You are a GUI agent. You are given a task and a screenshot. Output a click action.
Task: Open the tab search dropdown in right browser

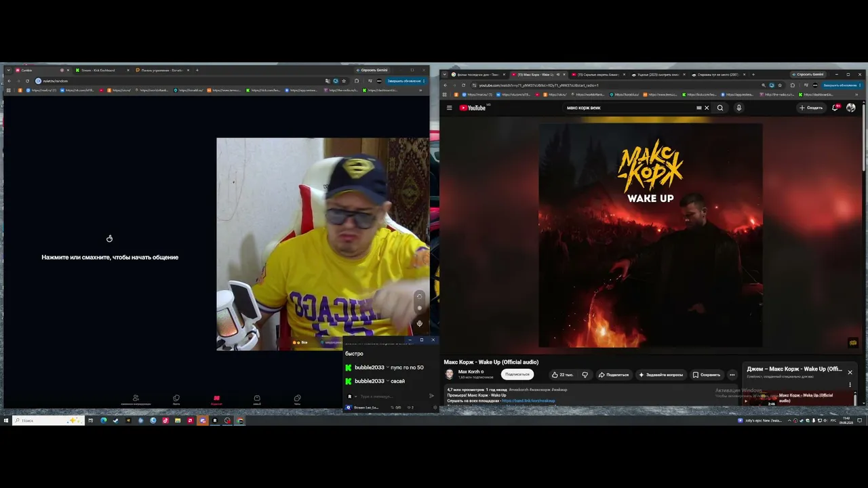(445, 75)
